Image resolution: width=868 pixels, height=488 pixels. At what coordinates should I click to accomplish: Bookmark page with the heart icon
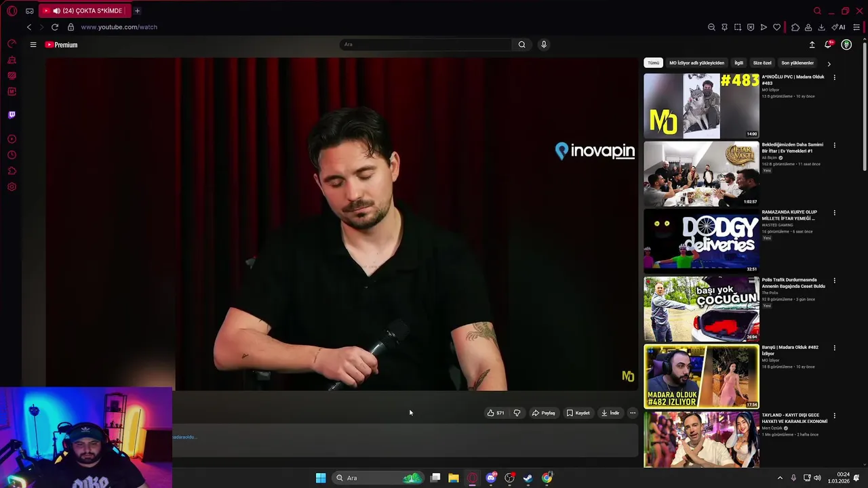pos(776,27)
